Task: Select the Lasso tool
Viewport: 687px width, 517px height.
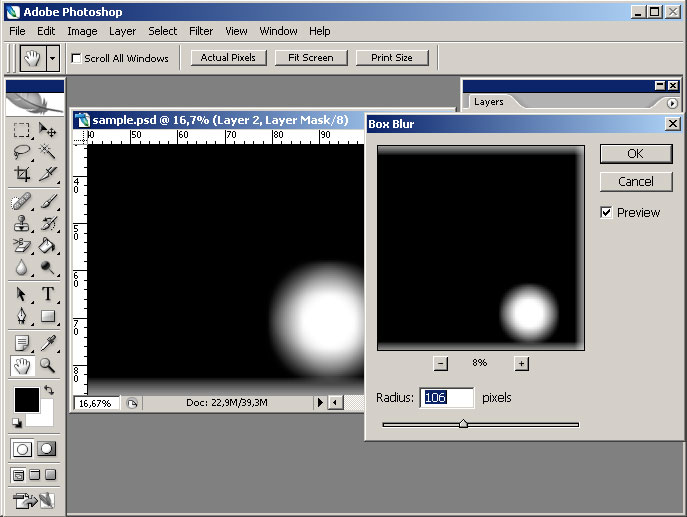Action: (x=21, y=152)
